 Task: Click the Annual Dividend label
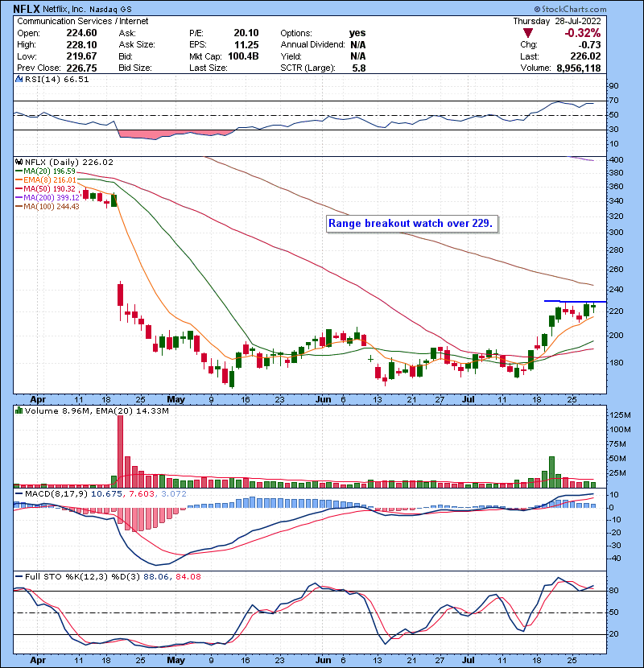312,45
